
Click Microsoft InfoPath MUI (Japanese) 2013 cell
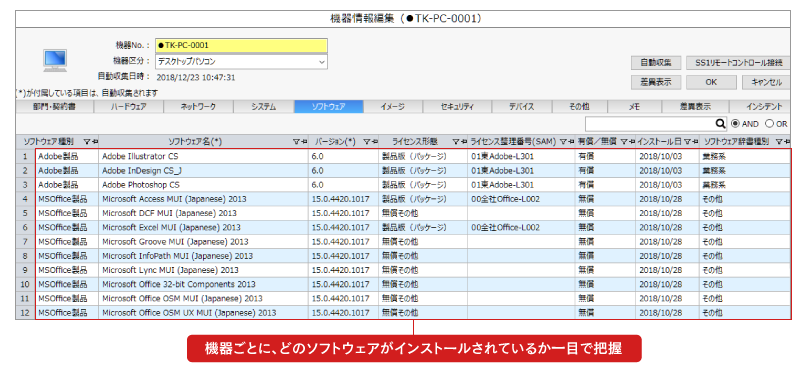pyautogui.click(x=204, y=256)
